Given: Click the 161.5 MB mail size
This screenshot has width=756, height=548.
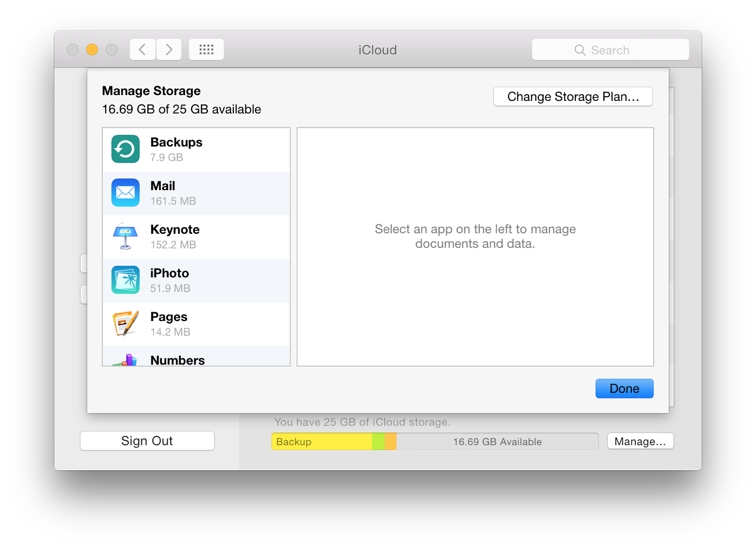Looking at the screenshot, I should 173,201.
